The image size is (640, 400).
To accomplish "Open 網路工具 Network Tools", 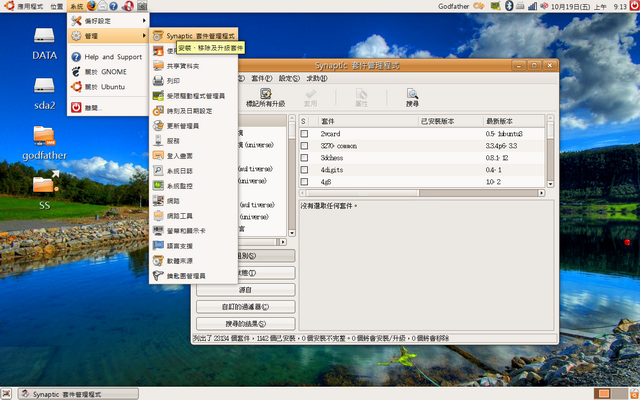I will (193, 216).
